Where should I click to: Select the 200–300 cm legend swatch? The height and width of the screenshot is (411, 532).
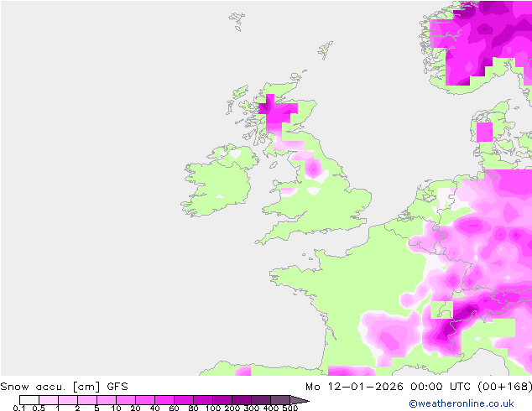point(242,400)
